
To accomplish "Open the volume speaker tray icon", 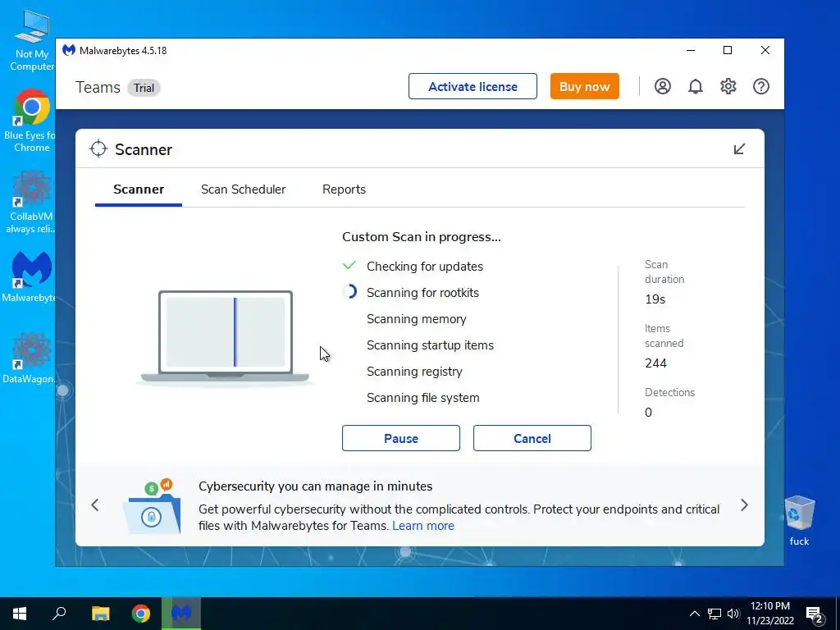I will [x=733, y=614].
